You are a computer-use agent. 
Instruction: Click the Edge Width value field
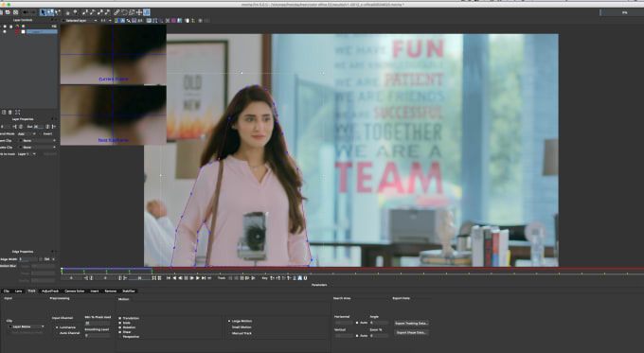28,259
